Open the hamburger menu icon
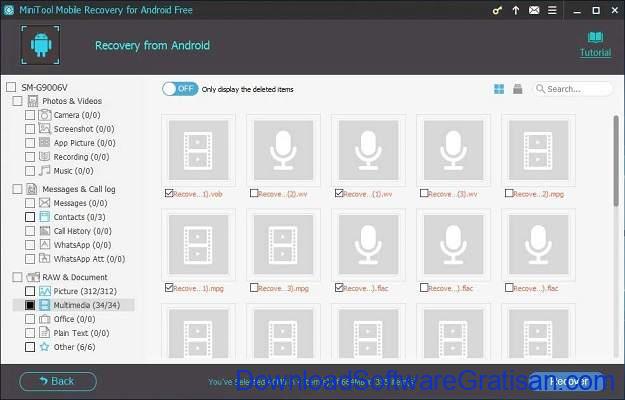625x400 pixels. [x=552, y=10]
